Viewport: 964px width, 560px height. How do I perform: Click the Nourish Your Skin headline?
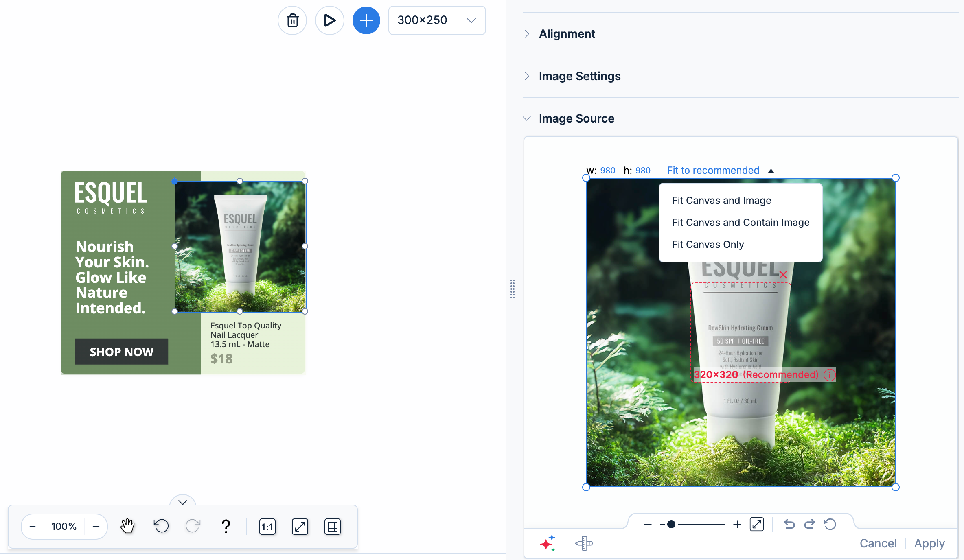click(112, 278)
